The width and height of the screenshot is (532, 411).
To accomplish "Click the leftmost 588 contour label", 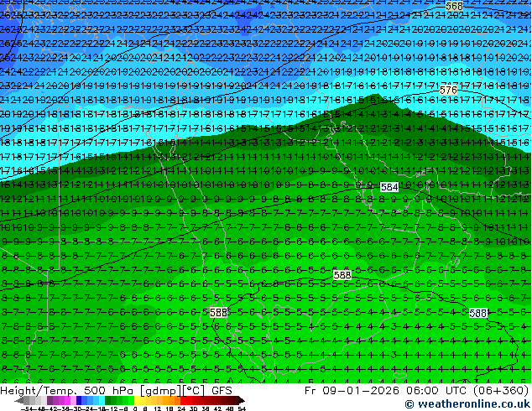I will click(218, 312).
